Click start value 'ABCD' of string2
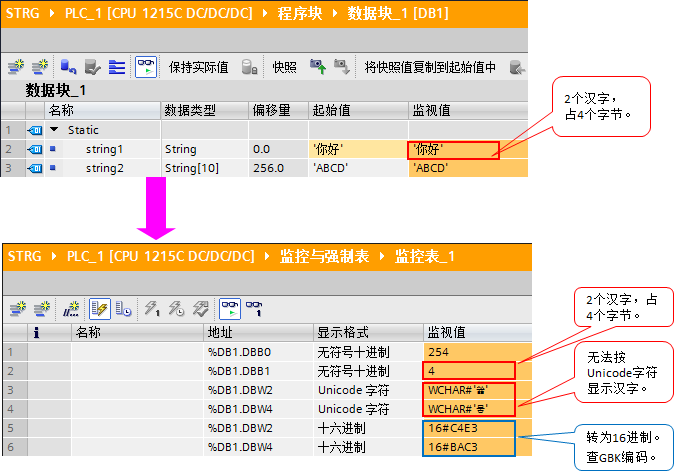 coord(358,168)
